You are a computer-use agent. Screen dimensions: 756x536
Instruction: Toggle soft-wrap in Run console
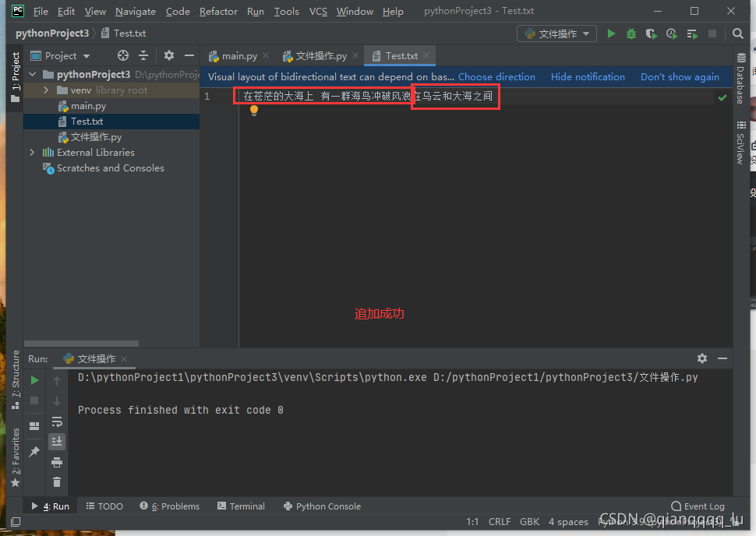coord(57,421)
